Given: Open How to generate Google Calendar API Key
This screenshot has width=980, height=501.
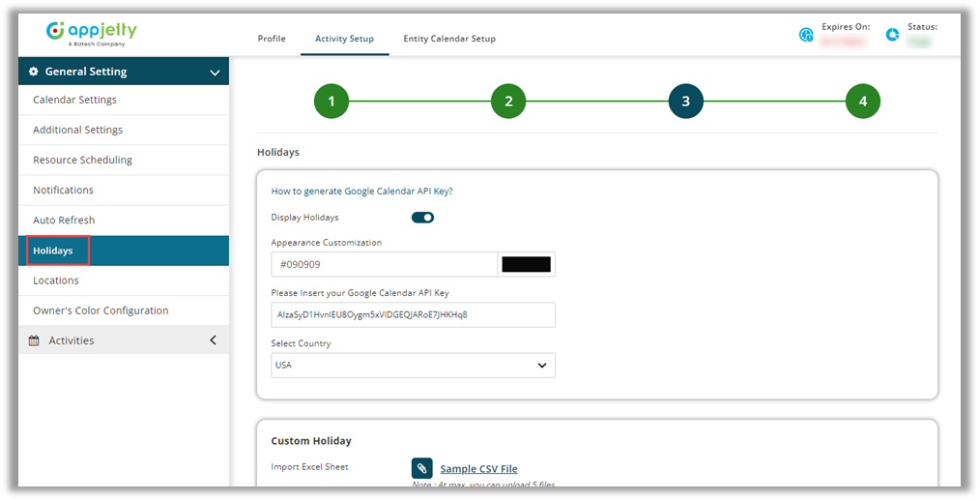Looking at the screenshot, I should click(x=361, y=192).
